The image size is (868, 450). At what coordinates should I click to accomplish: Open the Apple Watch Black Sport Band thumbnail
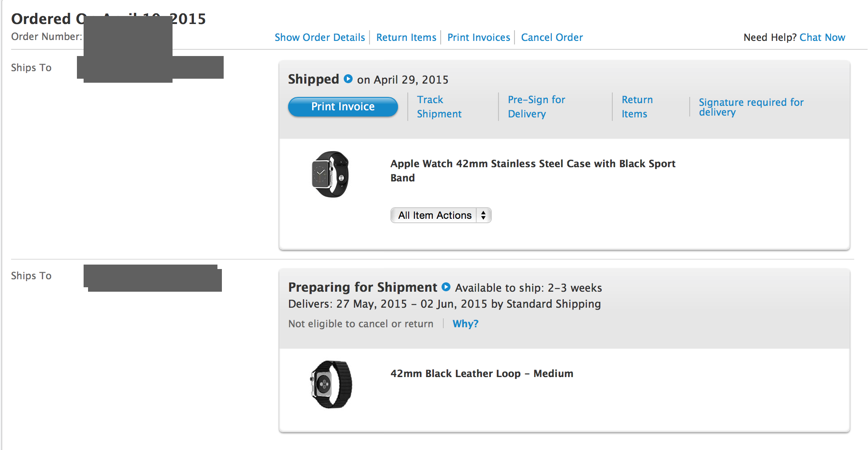point(330,174)
